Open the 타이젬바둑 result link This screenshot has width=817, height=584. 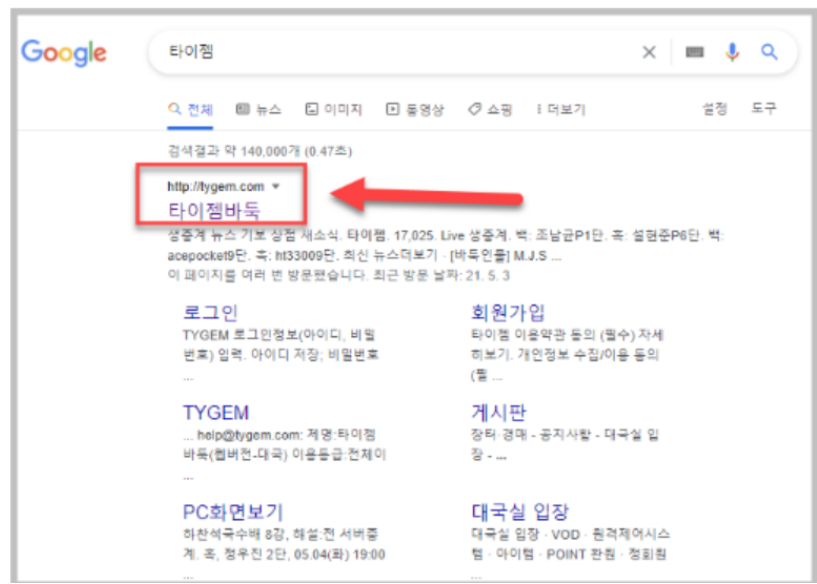[x=214, y=210]
